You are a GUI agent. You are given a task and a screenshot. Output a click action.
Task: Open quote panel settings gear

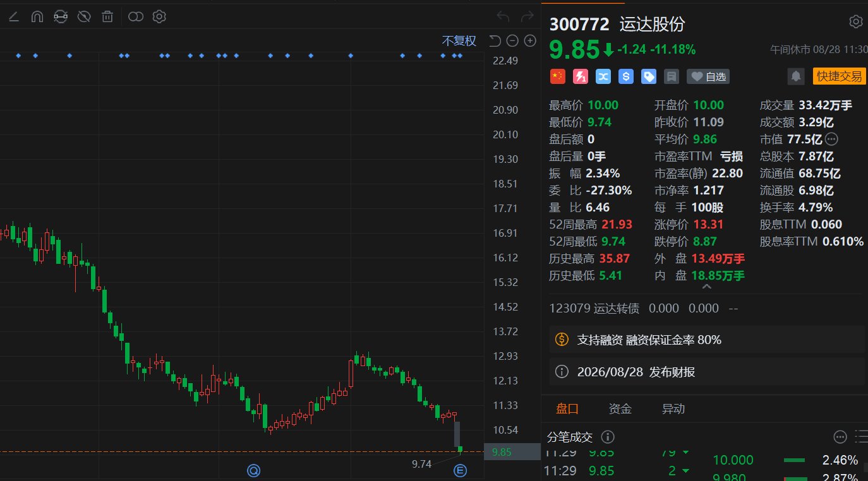(856, 22)
